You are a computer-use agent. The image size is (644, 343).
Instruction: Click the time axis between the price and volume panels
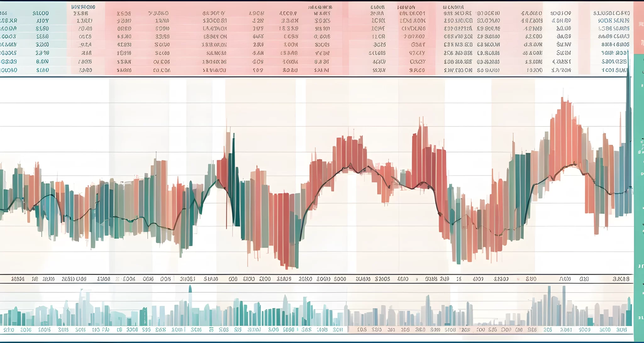click(x=316, y=279)
